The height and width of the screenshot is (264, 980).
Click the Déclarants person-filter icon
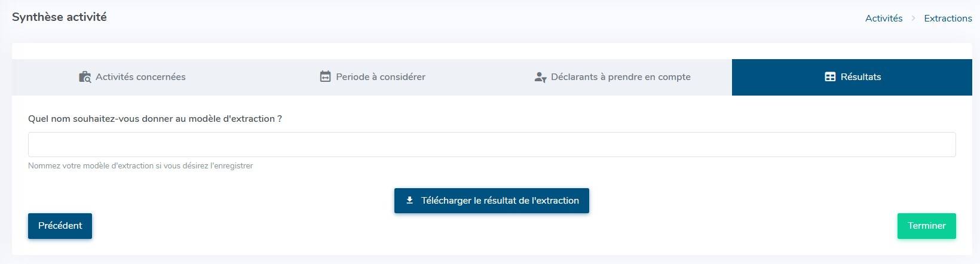(x=540, y=77)
